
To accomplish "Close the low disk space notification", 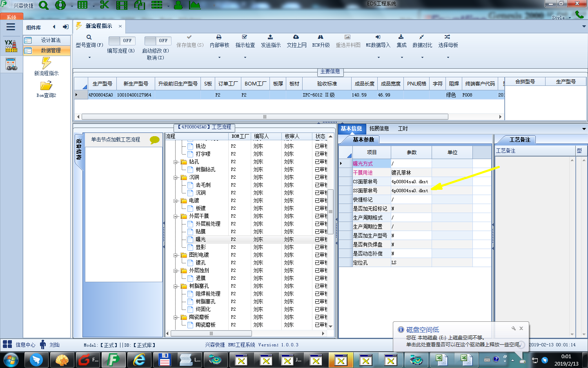I will (x=521, y=328).
